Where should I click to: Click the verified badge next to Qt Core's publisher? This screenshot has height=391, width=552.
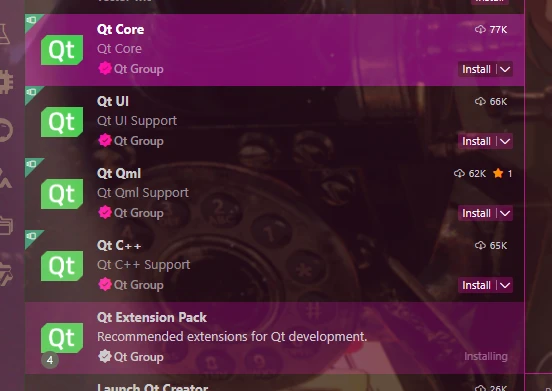click(105, 69)
